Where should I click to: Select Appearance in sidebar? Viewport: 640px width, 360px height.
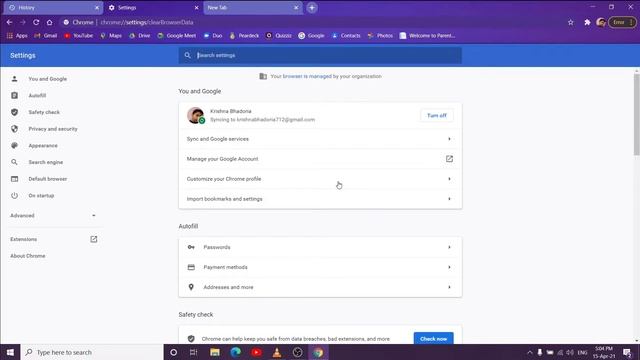(43, 146)
